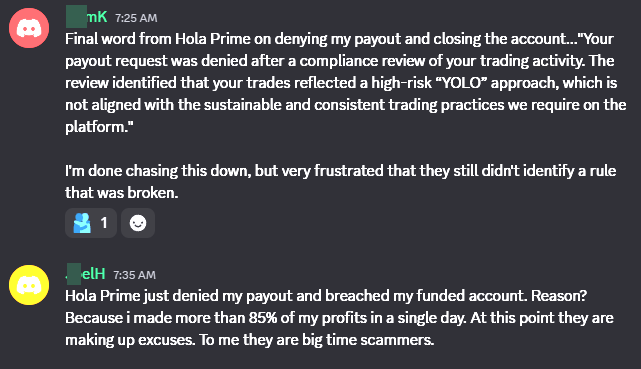Open profile of username ending in mK
641x369 pixels.
[x=87, y=17]
